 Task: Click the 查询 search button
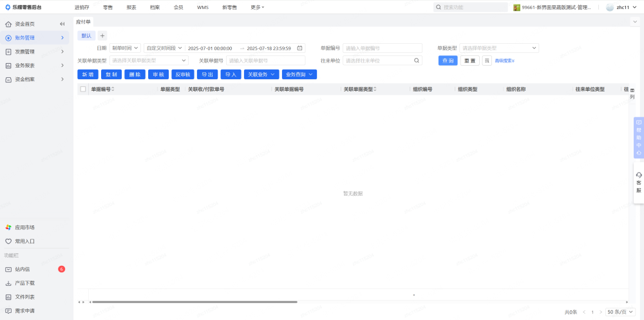448,61
